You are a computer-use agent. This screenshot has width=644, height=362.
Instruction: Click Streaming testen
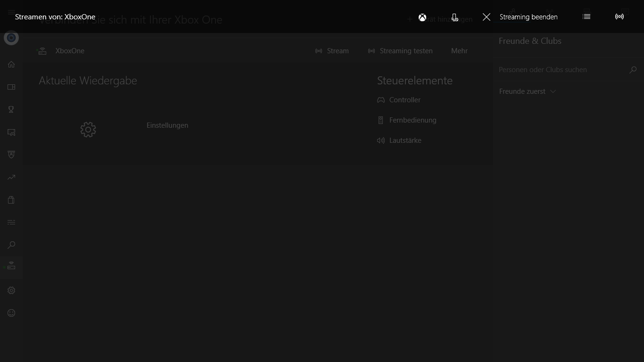400,51
